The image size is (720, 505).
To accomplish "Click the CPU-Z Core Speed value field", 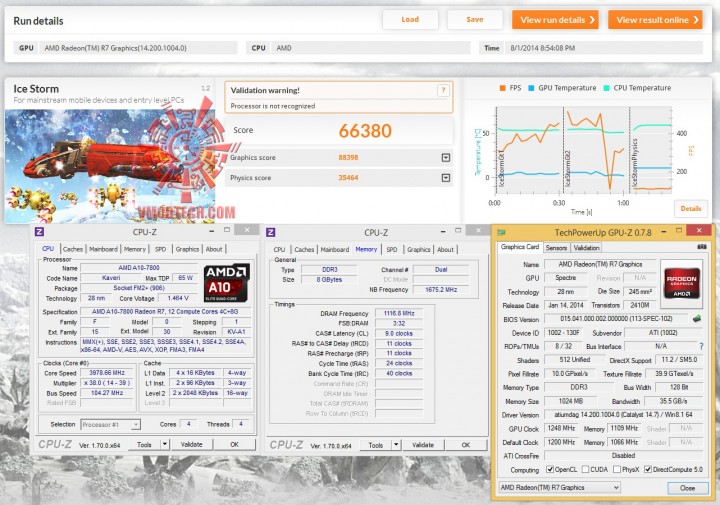I will point(107,373).
